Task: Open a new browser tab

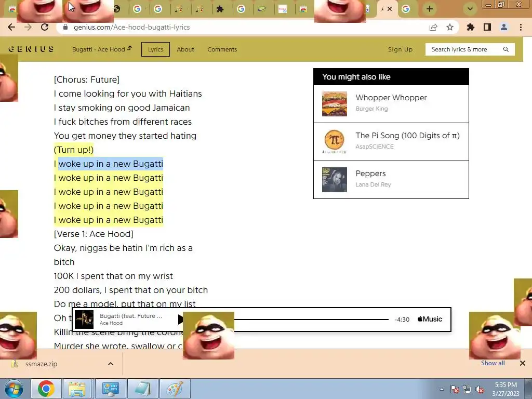Action: click(430, 9)
